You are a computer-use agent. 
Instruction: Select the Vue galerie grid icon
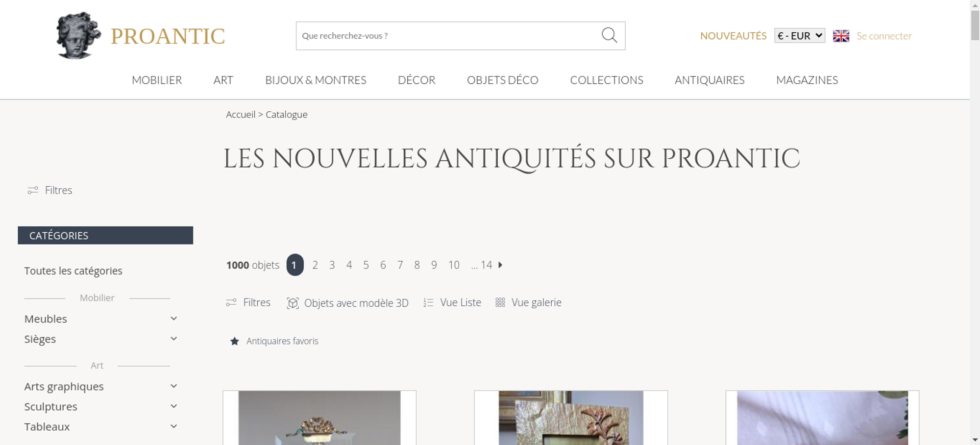coord(500,302)
